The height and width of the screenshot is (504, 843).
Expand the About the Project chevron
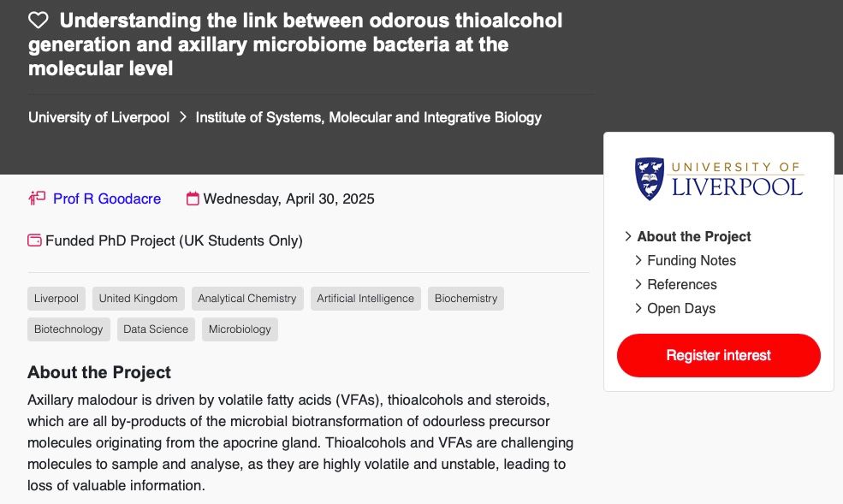[628, 236]
